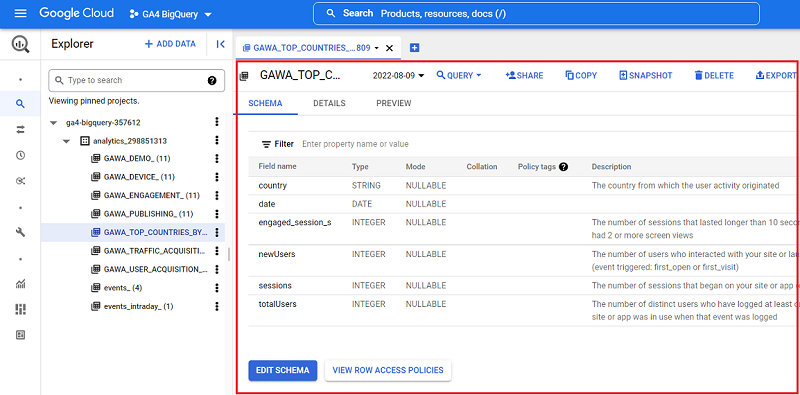Select the events_ (4) table

pos(116,288)
